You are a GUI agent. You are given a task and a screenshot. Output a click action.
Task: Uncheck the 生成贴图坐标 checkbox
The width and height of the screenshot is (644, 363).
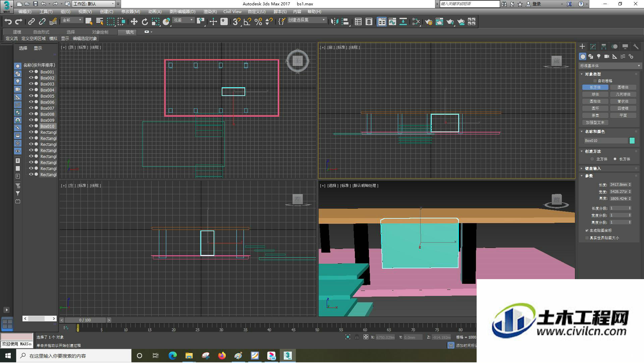point(587,230)
